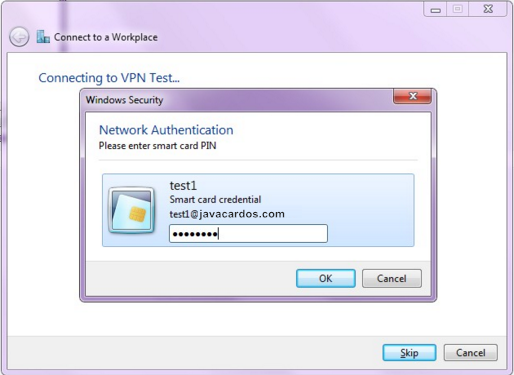Close the Connect to a Workplace window
Screen dimensions: 514x375
[x=488, y=9]
